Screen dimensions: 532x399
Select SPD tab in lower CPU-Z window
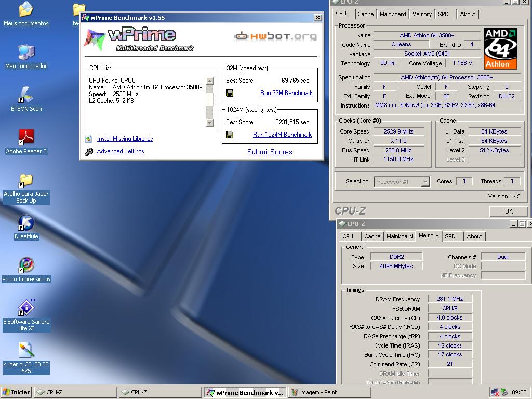tap(450, 236)
